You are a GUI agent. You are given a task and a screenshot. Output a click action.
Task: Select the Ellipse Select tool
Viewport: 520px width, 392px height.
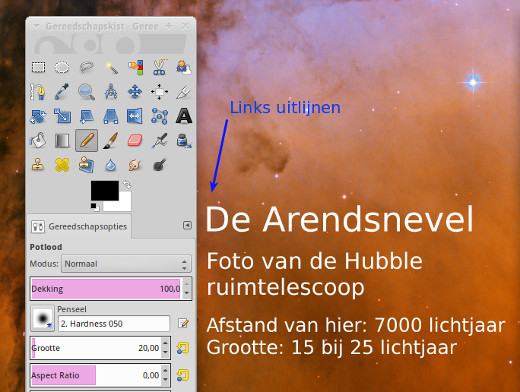click(x=62, y=67)
